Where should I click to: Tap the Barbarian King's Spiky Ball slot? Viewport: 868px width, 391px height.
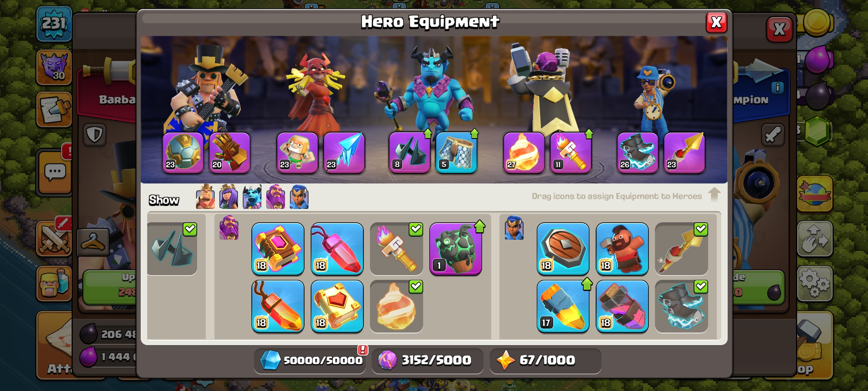click(183, 153)
